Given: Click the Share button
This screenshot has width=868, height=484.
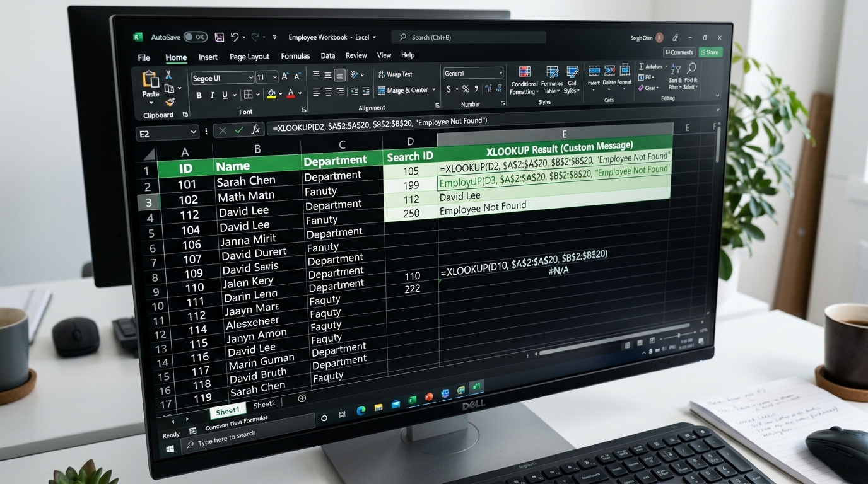Looking at the screenshot, I should tap(710, 52).
